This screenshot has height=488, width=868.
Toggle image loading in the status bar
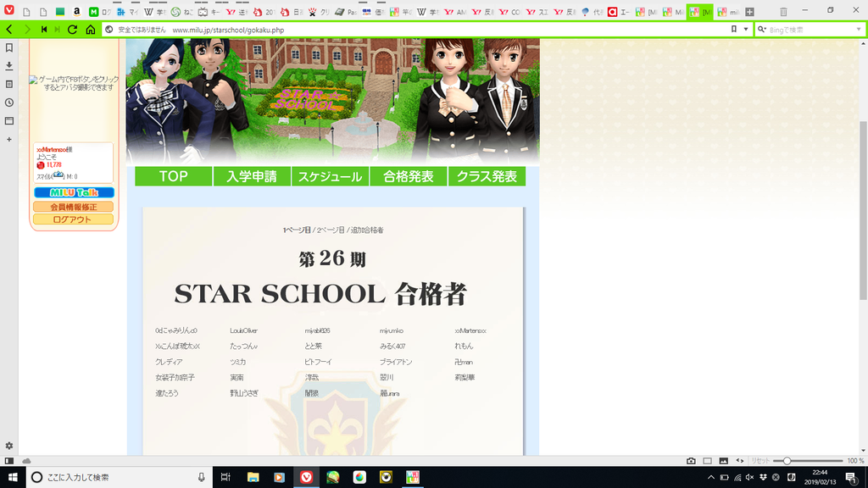(x=723, y=461)
